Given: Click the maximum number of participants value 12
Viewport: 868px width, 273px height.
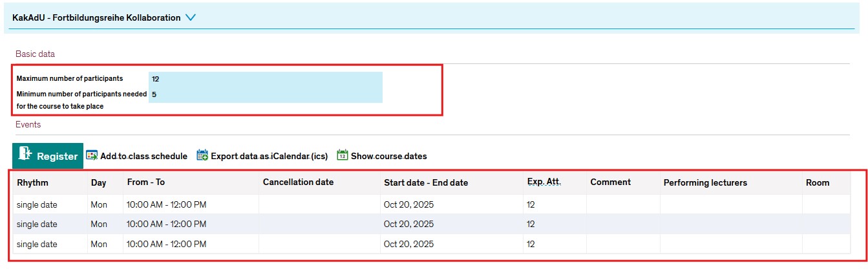Looking at the screenshot, I should [x=155, y=79].
